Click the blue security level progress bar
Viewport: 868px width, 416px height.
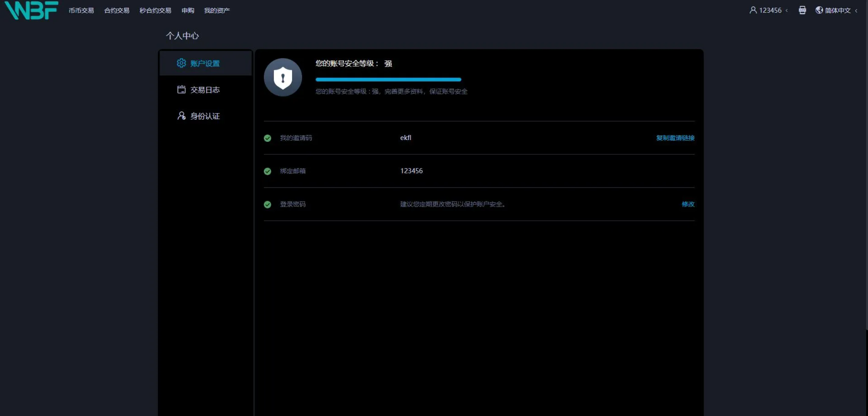point(388,79)
